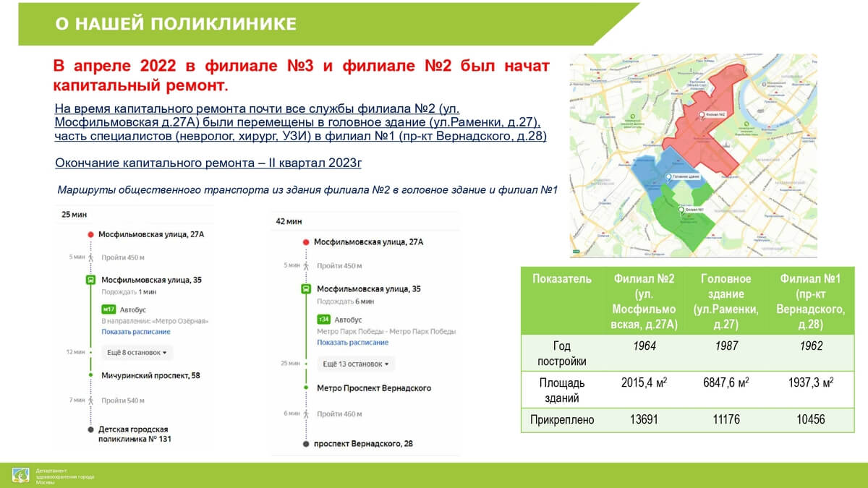Click the '42 мин' route duration header

pyautogui.click(x=289, y=221)
